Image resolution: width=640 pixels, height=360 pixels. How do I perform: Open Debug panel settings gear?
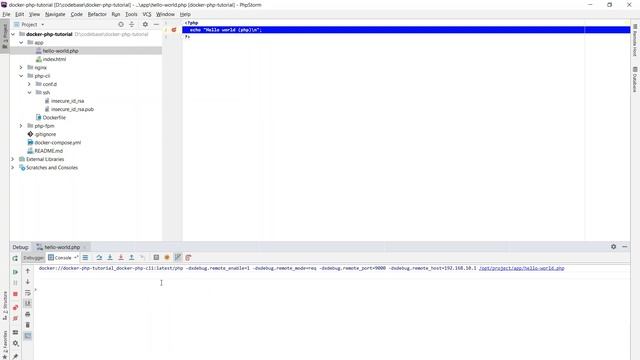[613, 247]
